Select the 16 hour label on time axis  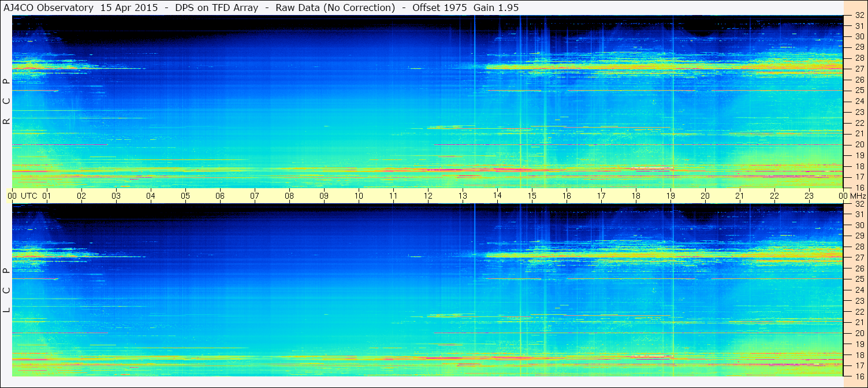567,196
